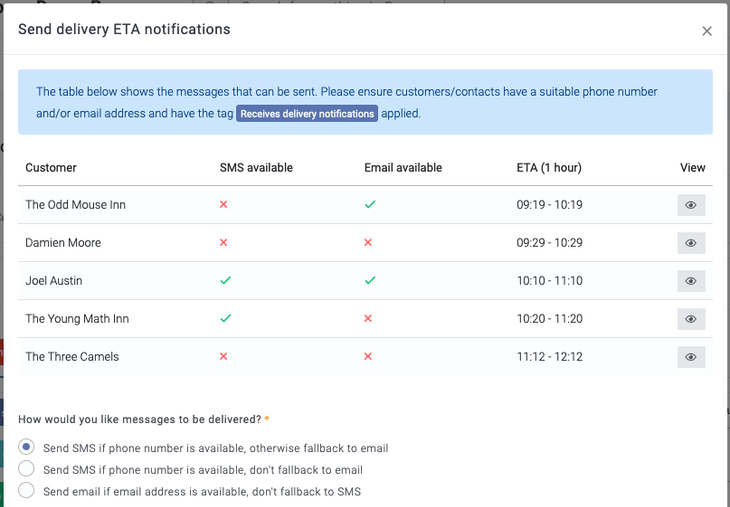Image resolution: width=730 pixels, height=507 pixels.
Task: Click the red X SMS status for Odd Mouse Inn
Action: (x=224, y=205)
